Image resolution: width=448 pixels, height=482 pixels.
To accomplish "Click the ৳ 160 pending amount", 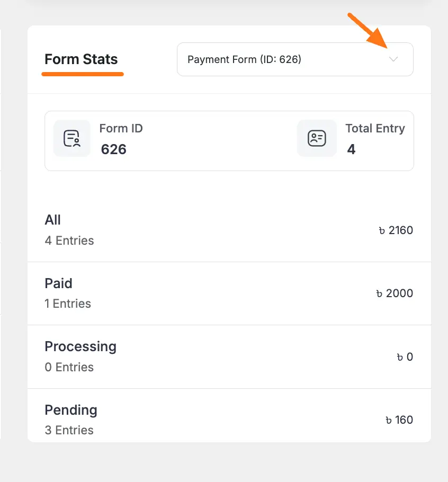I will [399, 420].
